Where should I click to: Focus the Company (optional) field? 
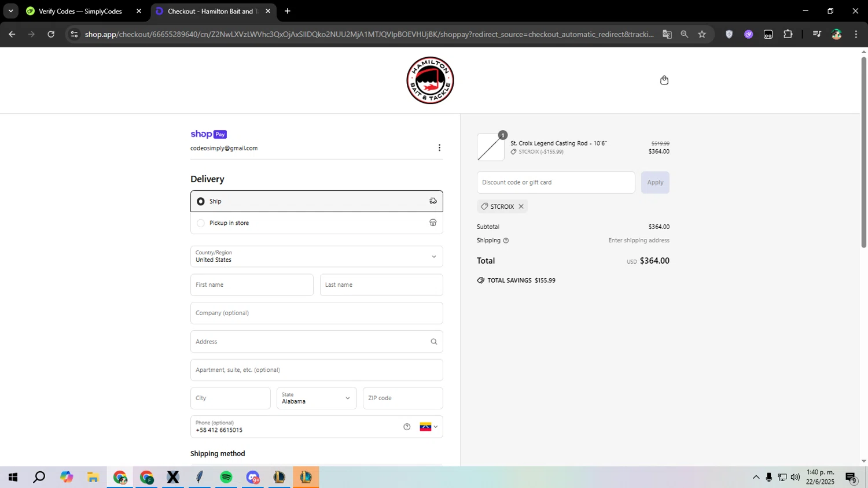pyautogui.click(x=317, y=313)
